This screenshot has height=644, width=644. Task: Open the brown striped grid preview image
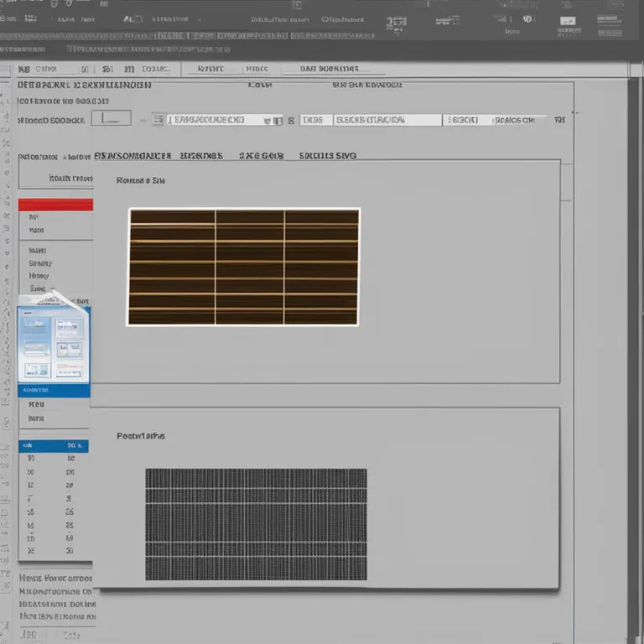point(242,267)
